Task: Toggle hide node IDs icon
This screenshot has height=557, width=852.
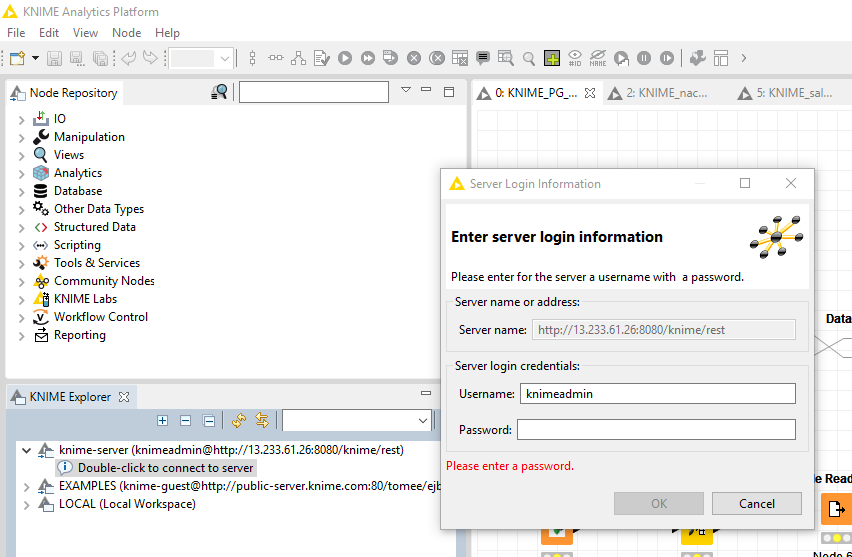Action: click(x=575, y=59)
